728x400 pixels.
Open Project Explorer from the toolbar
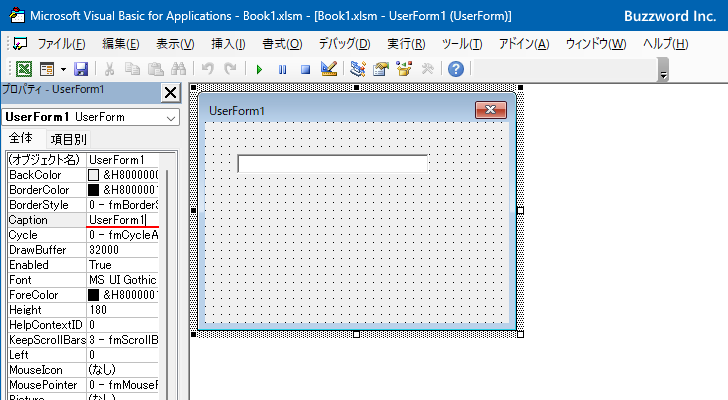358,69
